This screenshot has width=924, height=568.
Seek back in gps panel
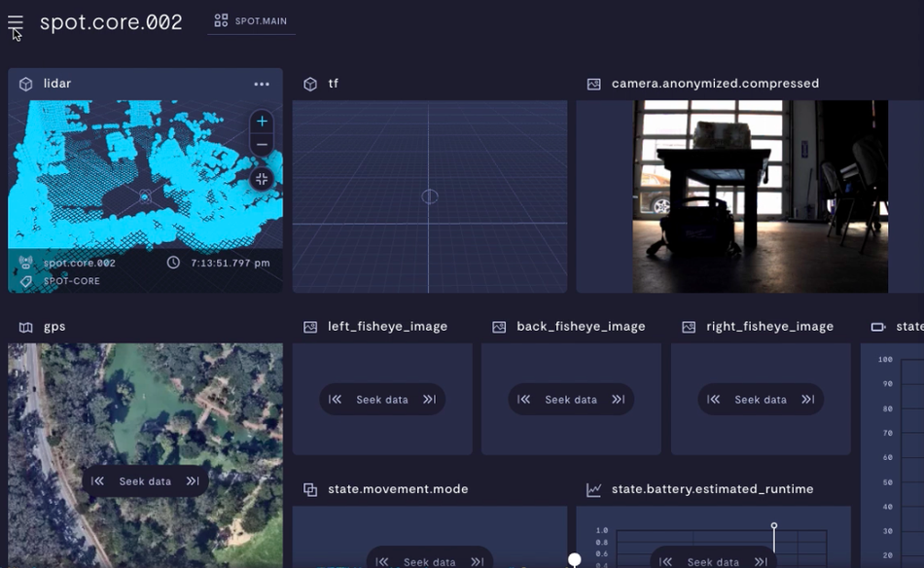pyautogui.click(x=97, y=481)
